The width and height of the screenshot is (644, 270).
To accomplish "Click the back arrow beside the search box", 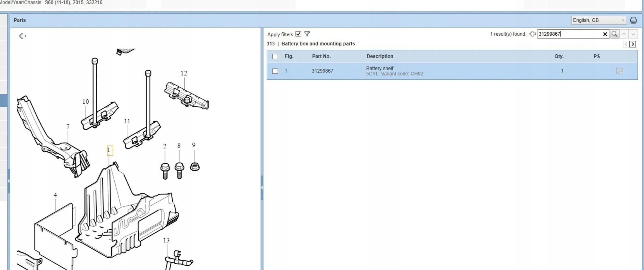I will click(x=532, y=34).
